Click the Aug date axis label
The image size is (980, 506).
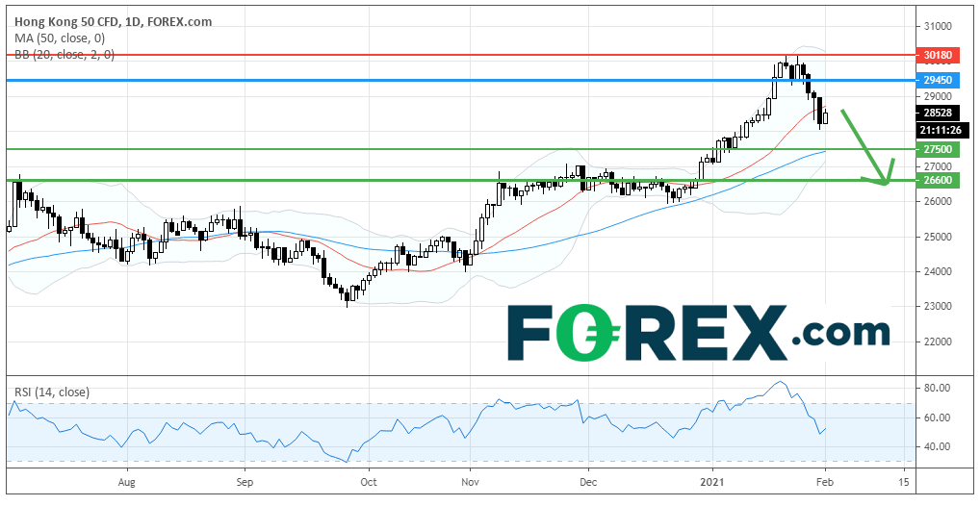127,482
